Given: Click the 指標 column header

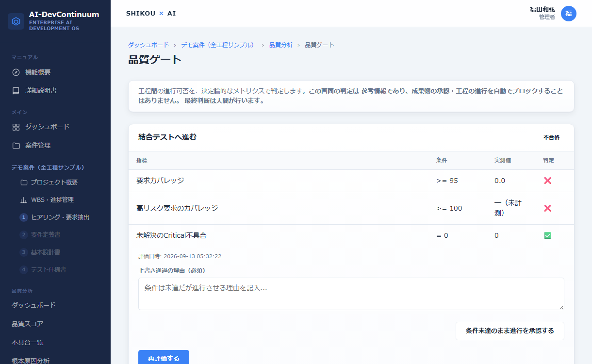Looking at the screenshot, I should click(x=142, y=160).
